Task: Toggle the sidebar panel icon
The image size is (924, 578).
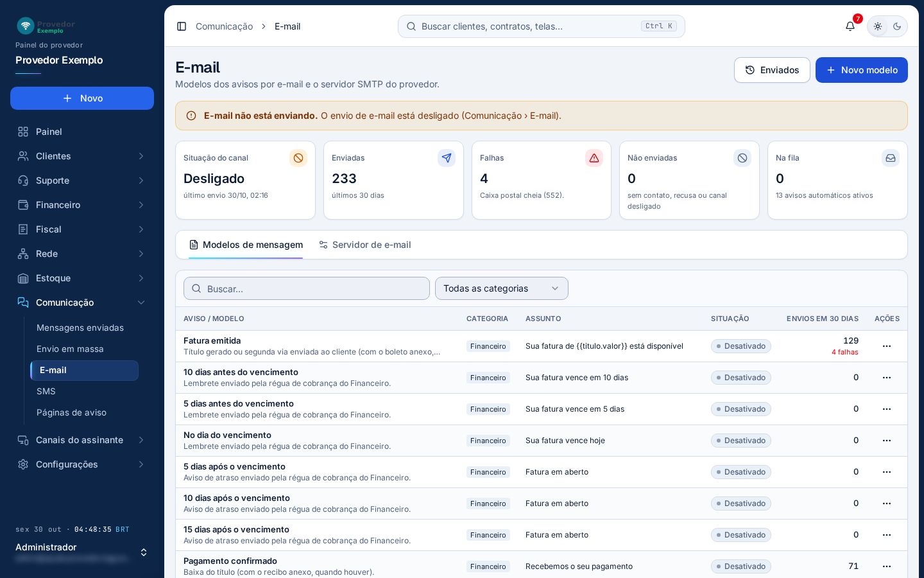Action: click(x=182, y=26)
